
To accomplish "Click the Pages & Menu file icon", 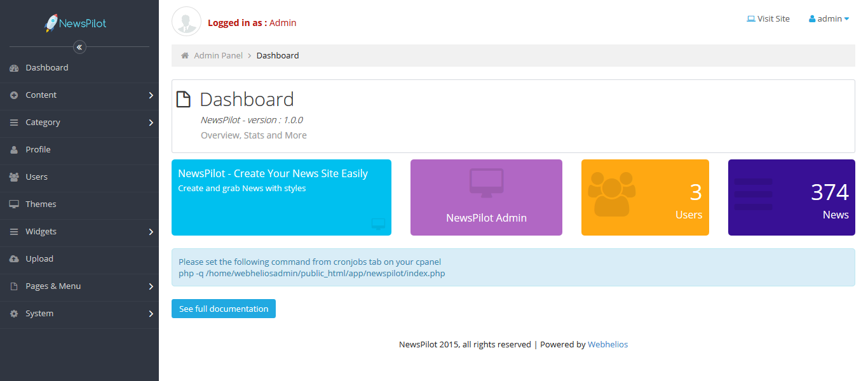I will click(14, 286).
